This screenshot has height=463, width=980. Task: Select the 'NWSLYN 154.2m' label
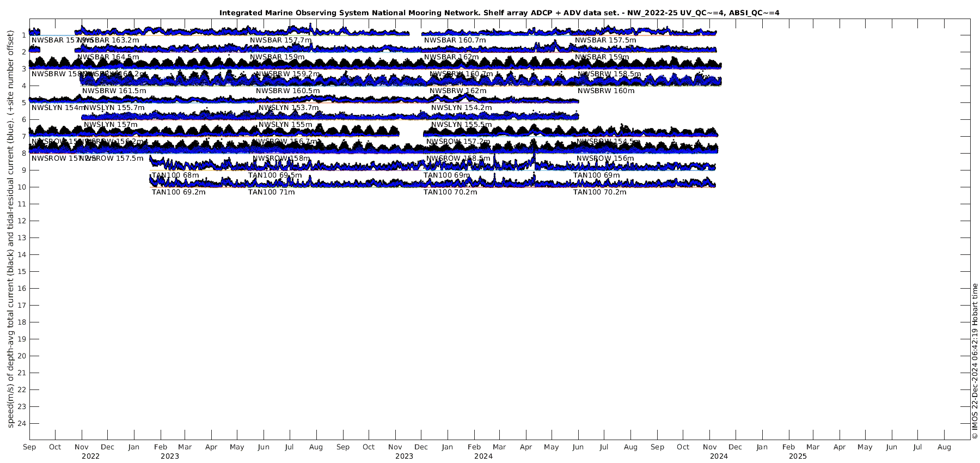point(462,108)
